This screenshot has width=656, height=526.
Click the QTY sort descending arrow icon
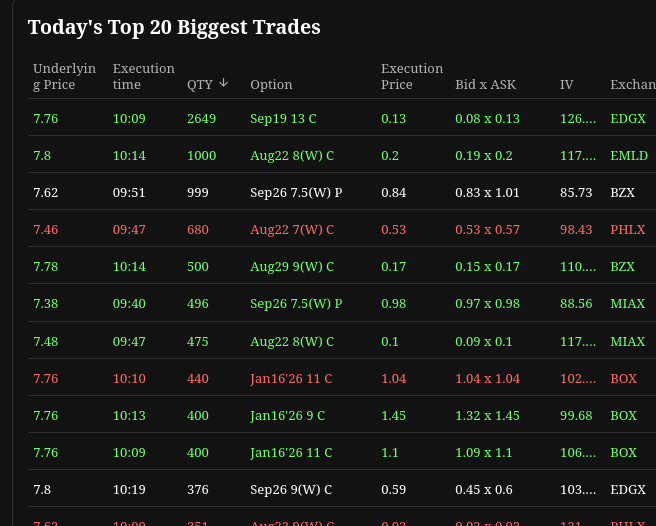click(x=224, y=83)
